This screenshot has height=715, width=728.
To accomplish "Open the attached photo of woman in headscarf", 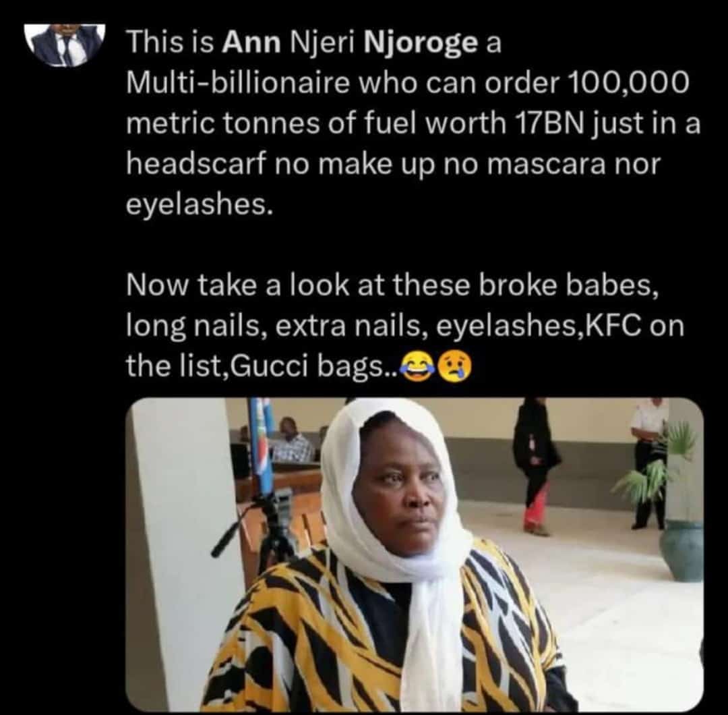I will tap(415, 554).
